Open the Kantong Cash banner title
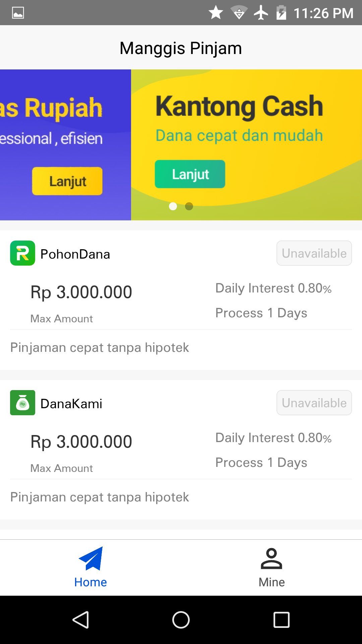Screen dimensions: 362x644 [239, 106]
